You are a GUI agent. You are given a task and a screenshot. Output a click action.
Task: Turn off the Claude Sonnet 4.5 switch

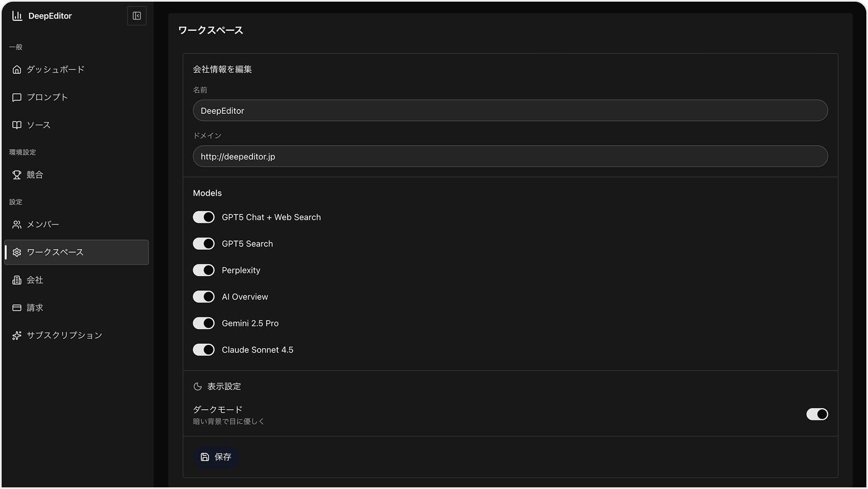tap(204, 350)
